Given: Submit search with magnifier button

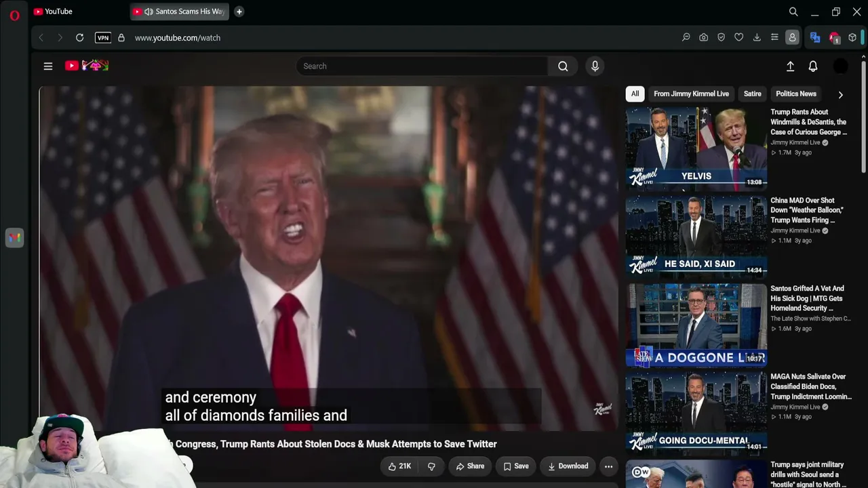Looking at the screenshot, I should coord(563,66).
